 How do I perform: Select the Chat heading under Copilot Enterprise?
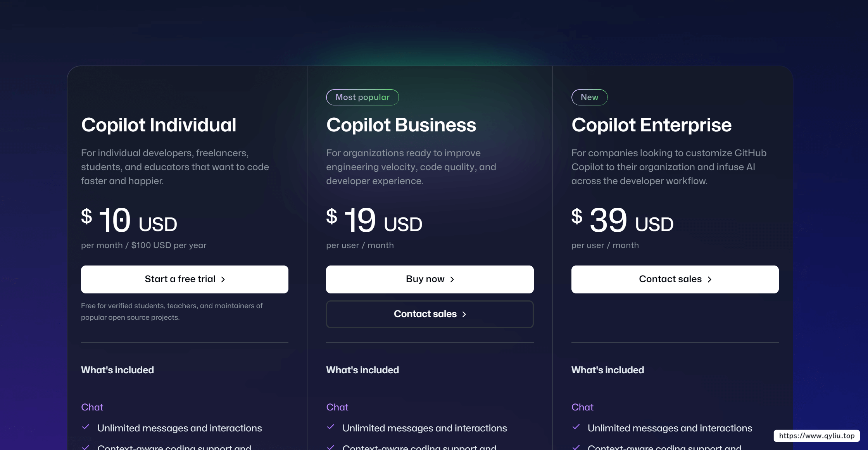coord(582,407)
